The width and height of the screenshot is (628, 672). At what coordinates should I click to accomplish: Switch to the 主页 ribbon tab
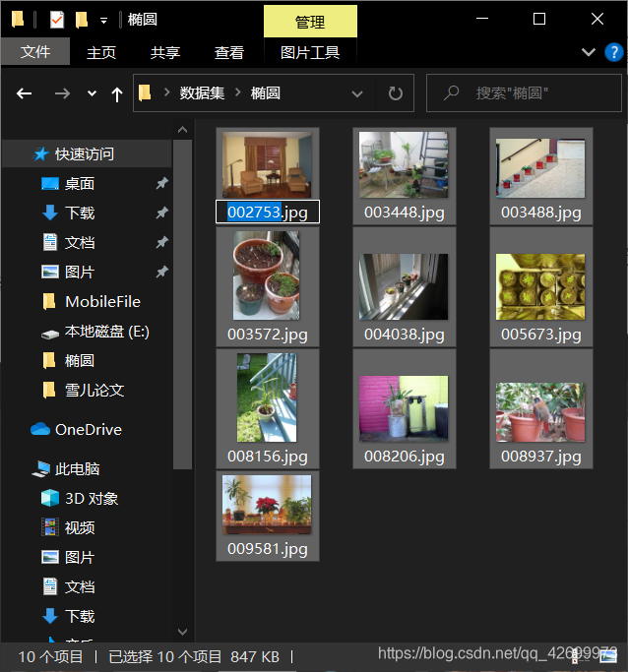101,52
